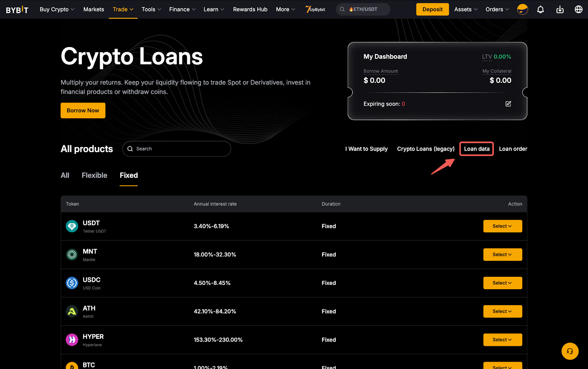
Task: Open the notifications bell
Action: pyautogui.click(x=540, y=10)
